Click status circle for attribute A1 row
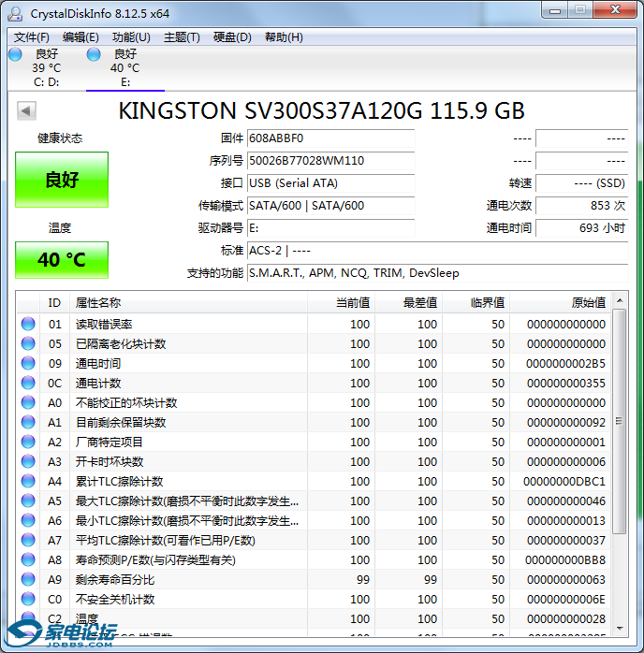The height and width of the screenshot is (653, 644). [x=28, y=422]
